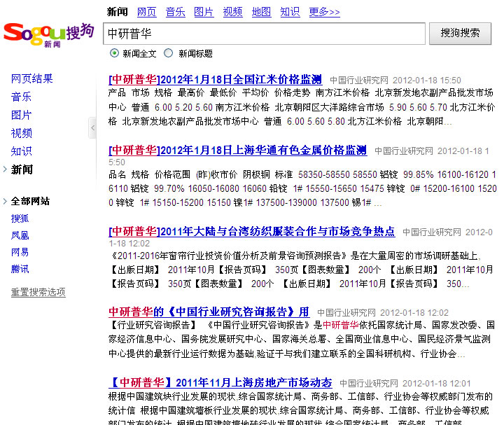The image size is (504, 425).
Task: Collapse the left sidebar panel arrow
Action: [x=92, y=128]
